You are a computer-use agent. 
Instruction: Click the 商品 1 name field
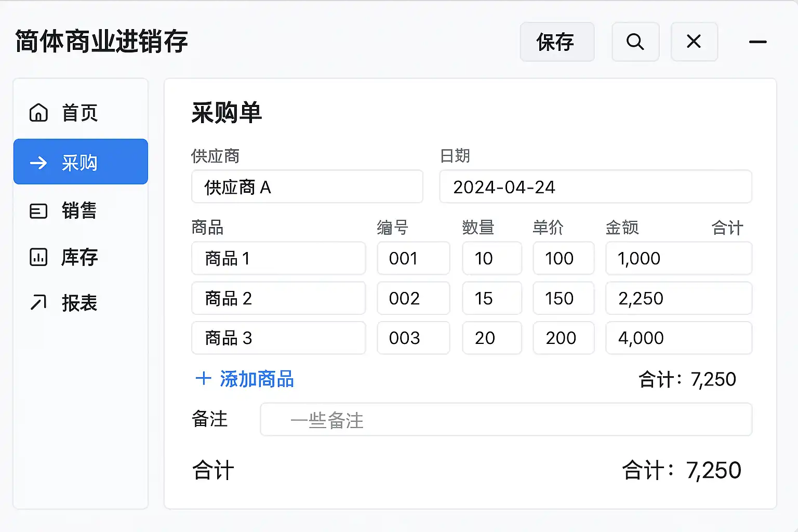tap(278, 258)
